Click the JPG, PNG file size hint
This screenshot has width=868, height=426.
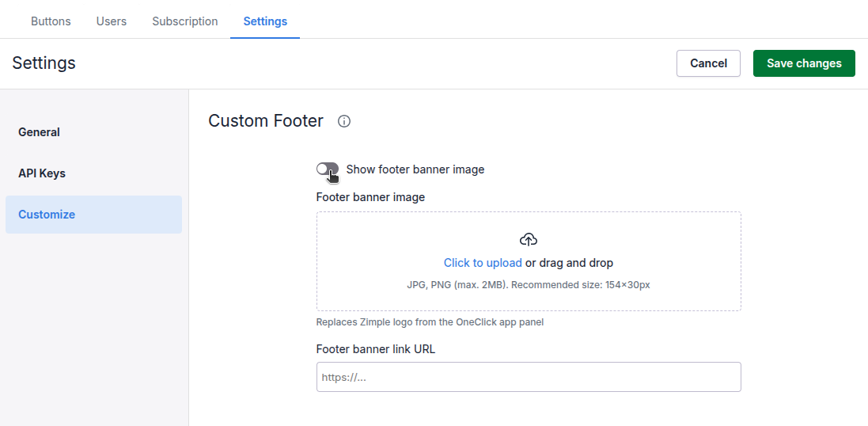[x=529, y=284]
